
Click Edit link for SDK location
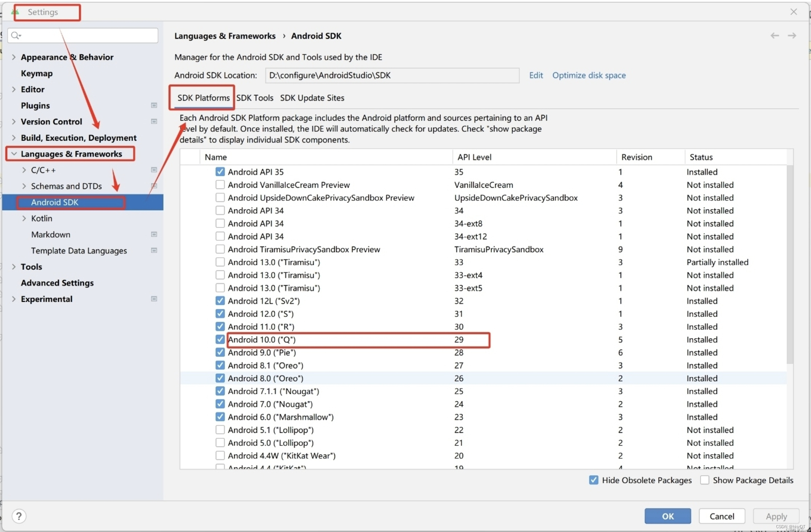tap(536, 75)
